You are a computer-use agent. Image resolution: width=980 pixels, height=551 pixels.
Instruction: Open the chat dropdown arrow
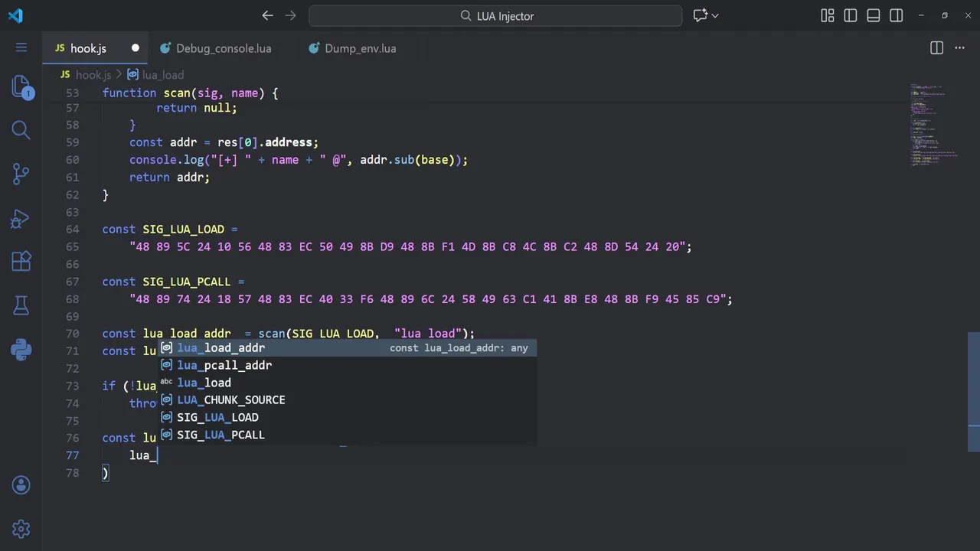(715, 15)
